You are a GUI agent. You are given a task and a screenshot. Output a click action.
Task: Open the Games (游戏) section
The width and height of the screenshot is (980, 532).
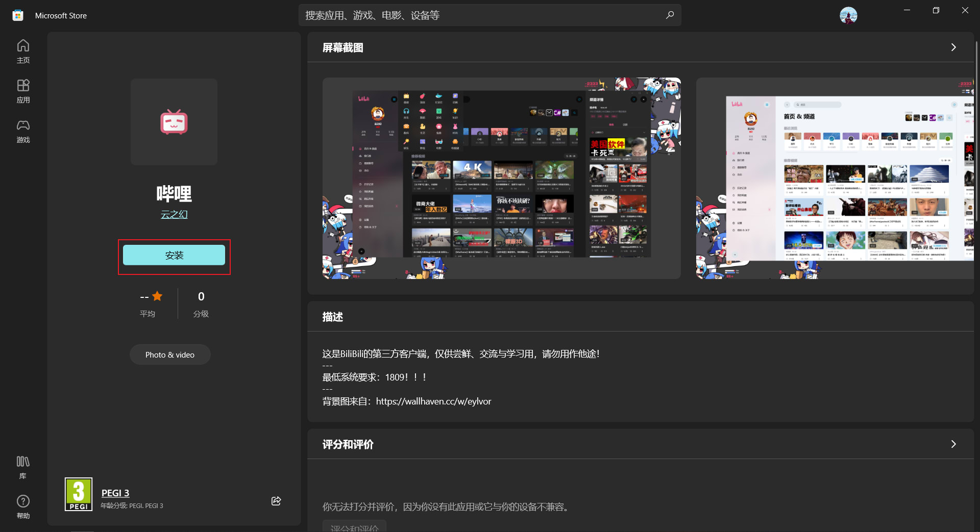tap(23, 131)
